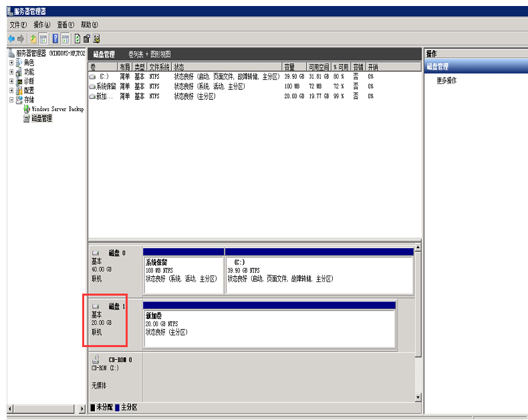Select 磁盘管理 node in the tree

[41, 118]
